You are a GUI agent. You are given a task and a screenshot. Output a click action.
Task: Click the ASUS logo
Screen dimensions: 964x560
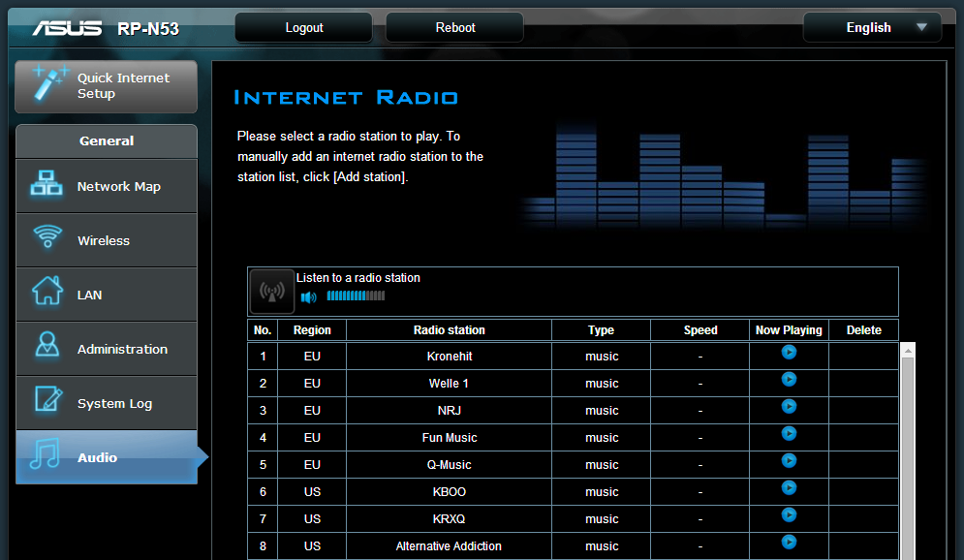[x=68, y=28]
